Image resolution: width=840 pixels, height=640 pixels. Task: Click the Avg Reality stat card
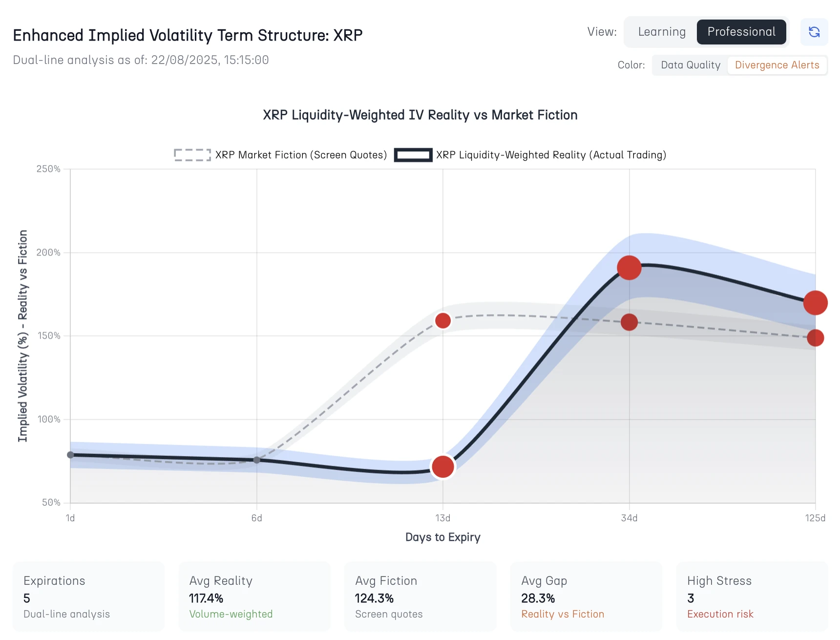coord(254,597)
